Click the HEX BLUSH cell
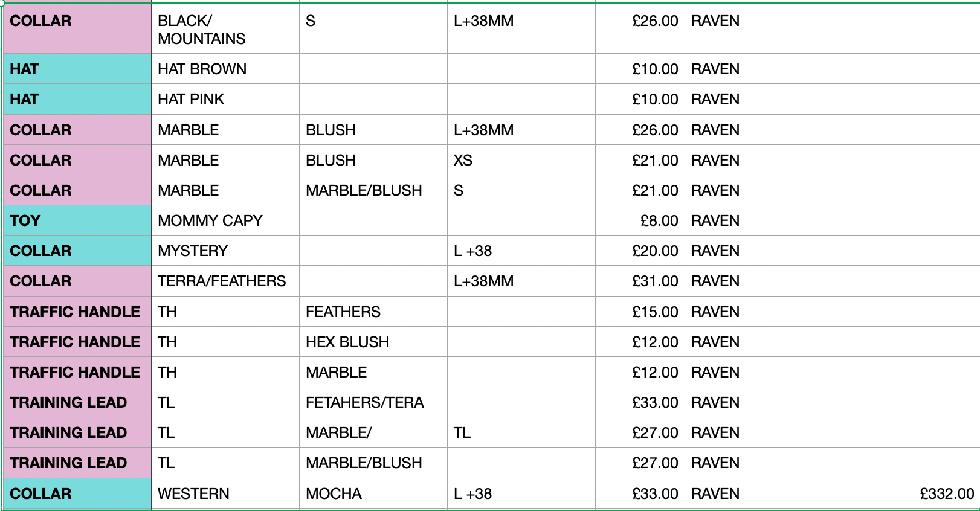 pos(373,342)
